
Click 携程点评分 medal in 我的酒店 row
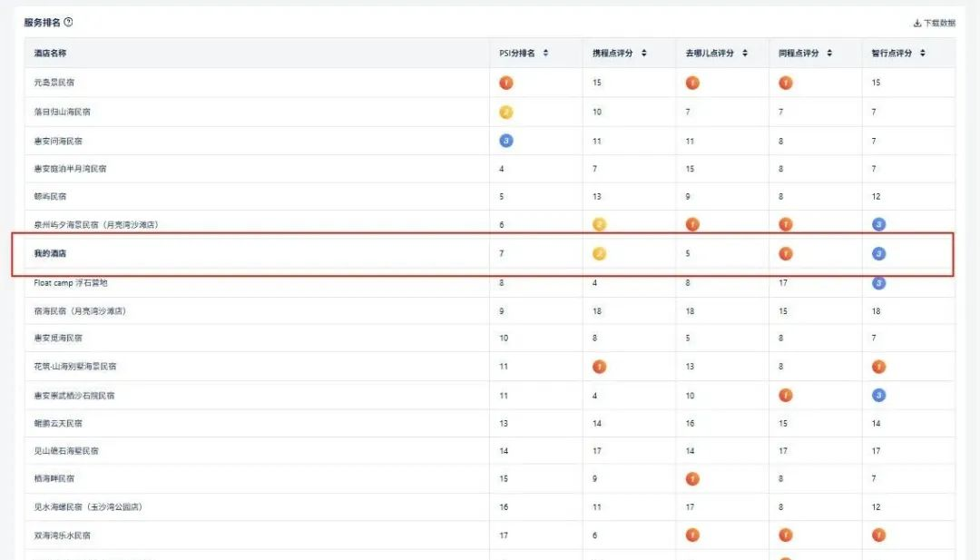(599, 253)
